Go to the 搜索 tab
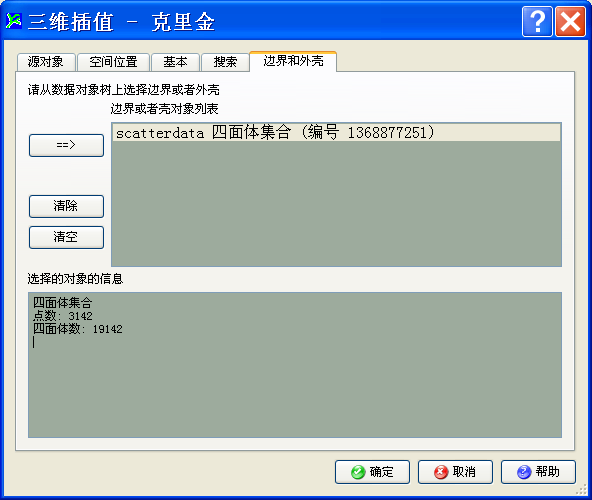 point(225,62)
